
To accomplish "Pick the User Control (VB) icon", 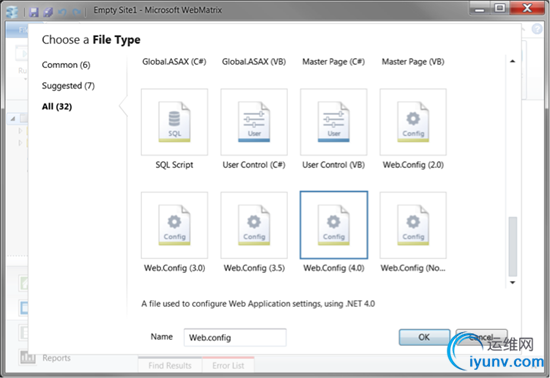I will pyautogui.click(x=334, y=122).
